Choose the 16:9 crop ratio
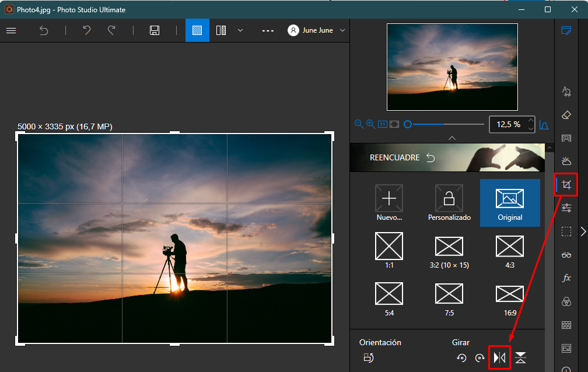 pos(510,301)
